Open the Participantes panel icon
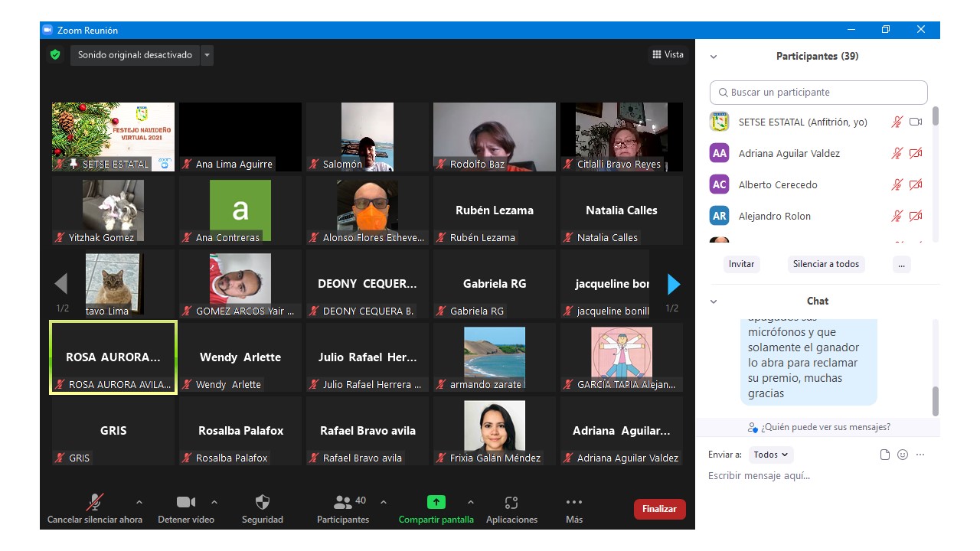The height and width of the screenshot is (551, 980). click(x=343, y=503)
